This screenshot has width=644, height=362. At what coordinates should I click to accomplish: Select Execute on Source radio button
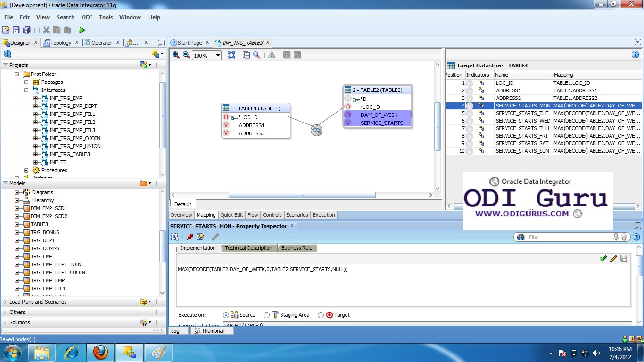[x=226, y=315]
